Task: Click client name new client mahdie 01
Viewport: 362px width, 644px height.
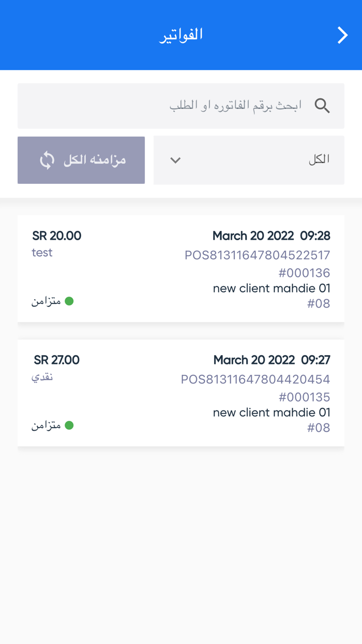Action: [271, 288]
